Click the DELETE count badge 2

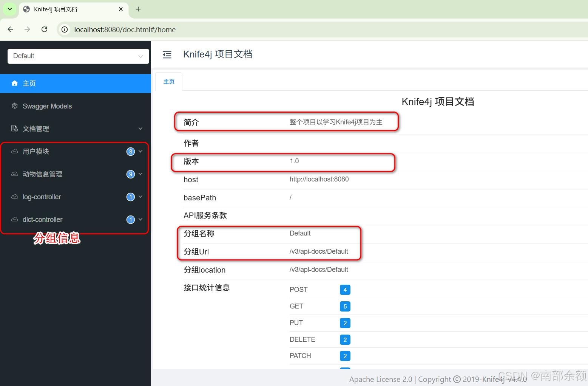[x=345, y=340]
